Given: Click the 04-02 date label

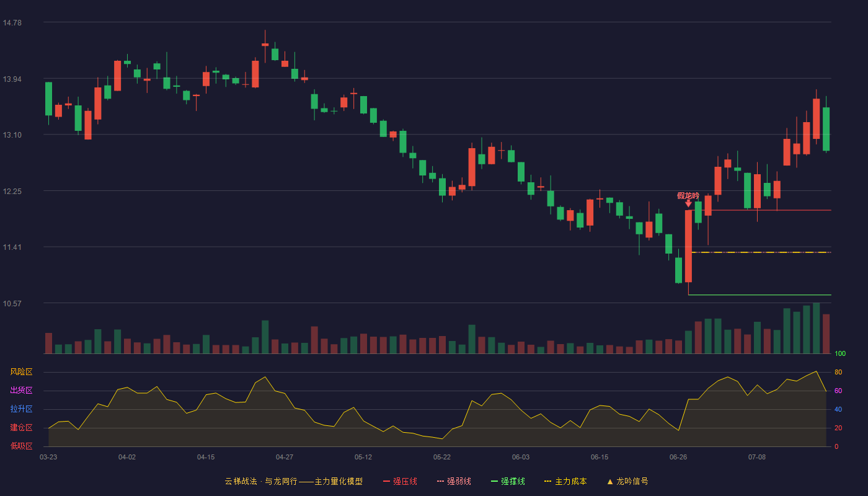Looking at the screenshot, I should [x=127, y=457].
